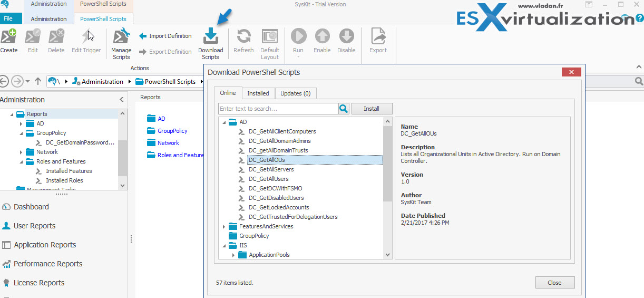Collapse the IIS folder in the dialog tree
The image size is (644, 298).
point(224,245)
